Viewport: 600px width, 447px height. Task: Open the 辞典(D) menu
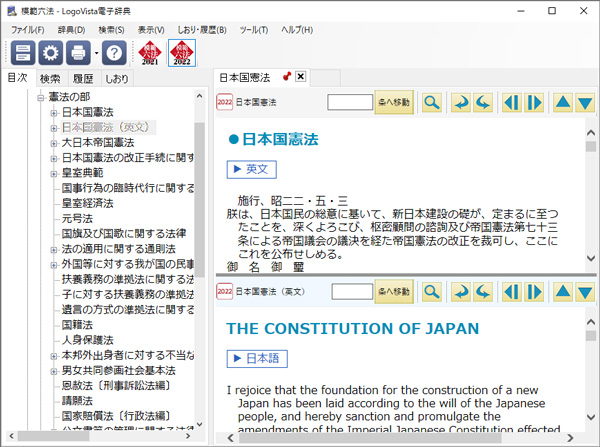(71, 30)
